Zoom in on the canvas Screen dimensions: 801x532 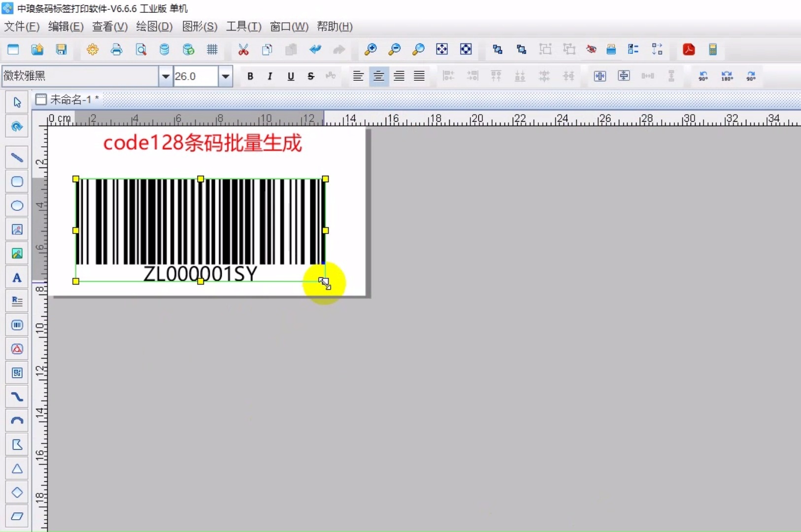coord(370,49)
